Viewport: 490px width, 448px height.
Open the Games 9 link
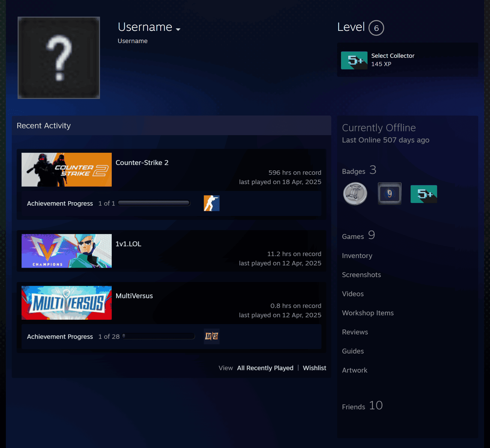pyautogui.click(x=358, y=235)
